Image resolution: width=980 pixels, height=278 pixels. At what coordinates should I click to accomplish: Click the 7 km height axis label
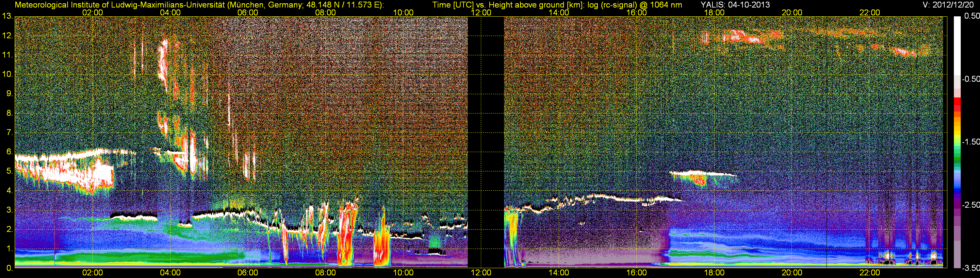(x=9, y=132)
